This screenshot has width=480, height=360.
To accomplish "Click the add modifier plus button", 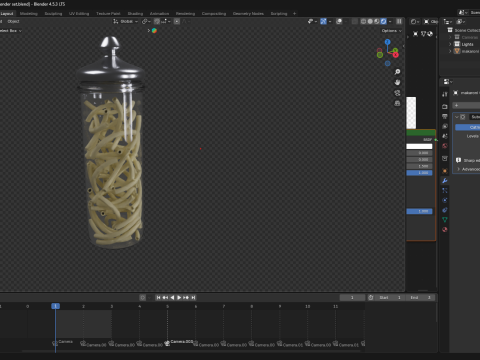I will [466, 105].
